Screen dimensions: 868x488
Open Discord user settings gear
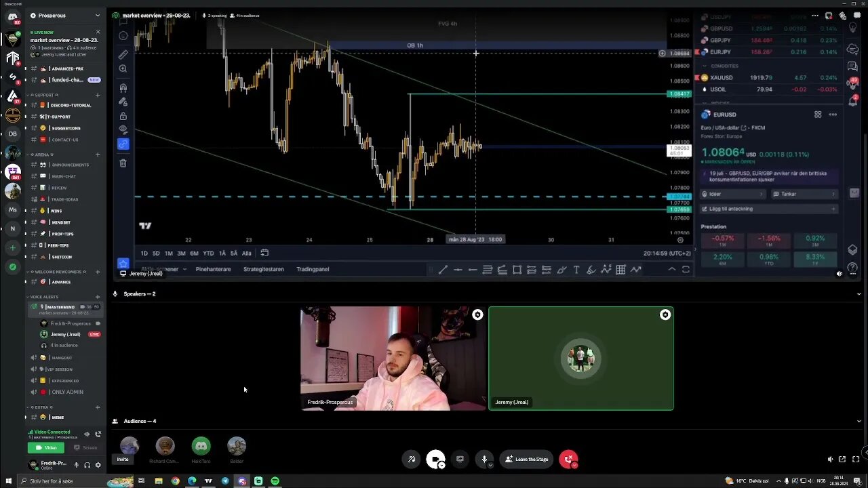pyautogui.click(x=98, y=465)
